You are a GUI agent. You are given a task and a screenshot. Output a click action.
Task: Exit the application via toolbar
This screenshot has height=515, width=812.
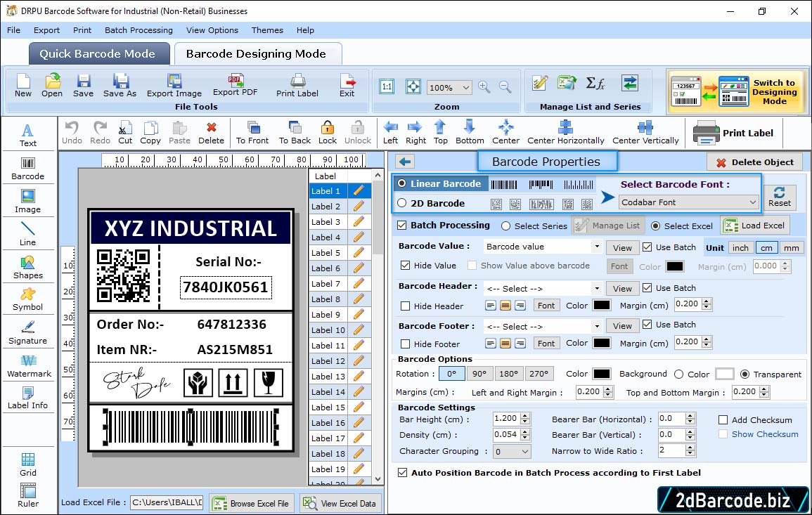(347, 86)
